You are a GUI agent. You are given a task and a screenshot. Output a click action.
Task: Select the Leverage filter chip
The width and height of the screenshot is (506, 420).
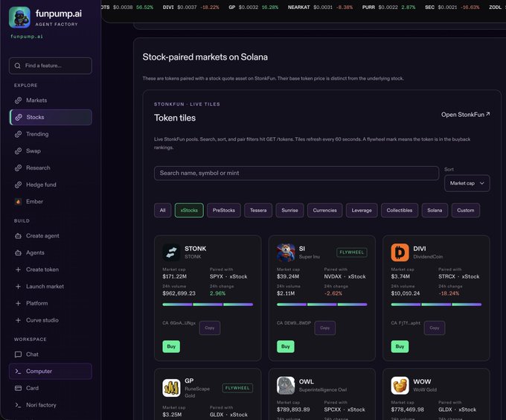click(x=362, y=211)
